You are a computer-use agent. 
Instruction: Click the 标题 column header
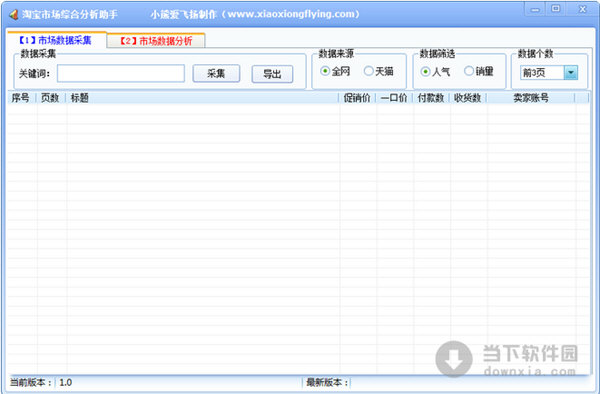203,98
